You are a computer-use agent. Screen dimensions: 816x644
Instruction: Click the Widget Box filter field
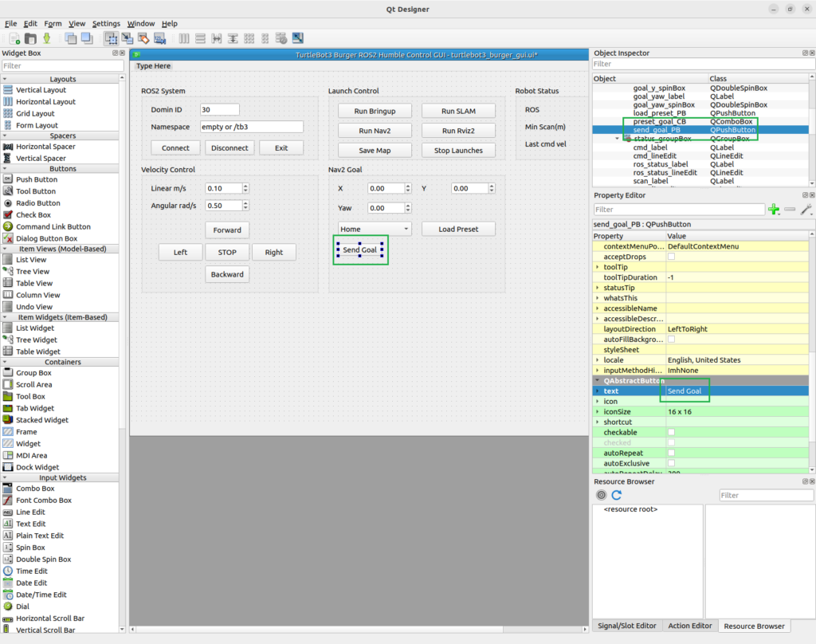click(x=62, y=65)
